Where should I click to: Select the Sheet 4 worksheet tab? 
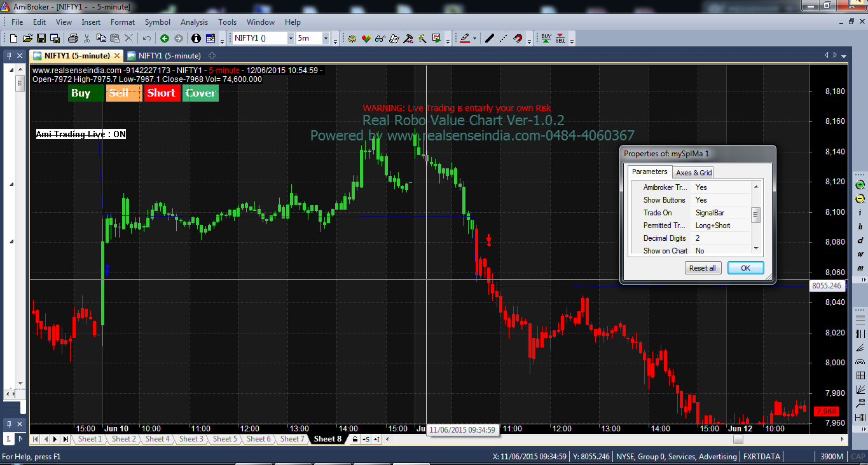tap(157, 438)
